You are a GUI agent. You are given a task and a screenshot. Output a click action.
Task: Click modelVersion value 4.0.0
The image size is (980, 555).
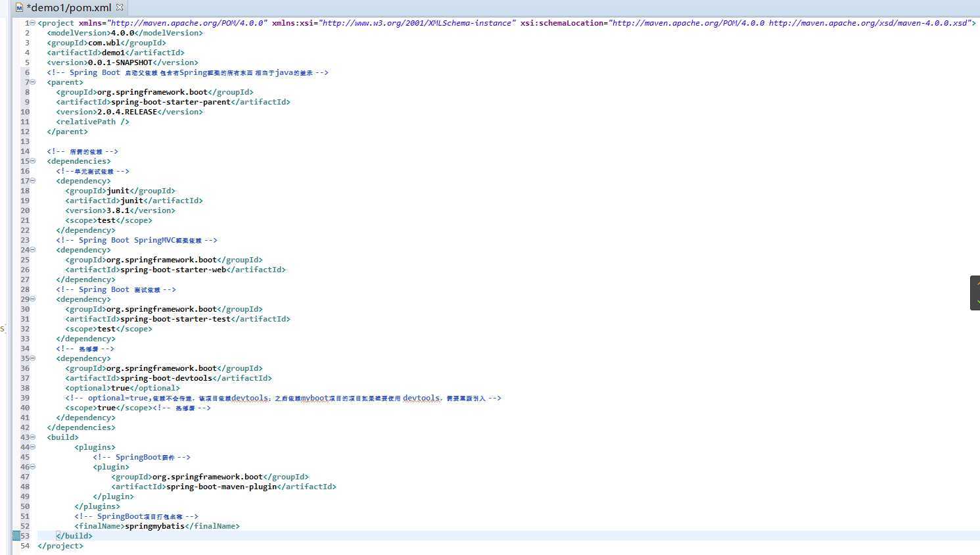[x=122, y=33]
